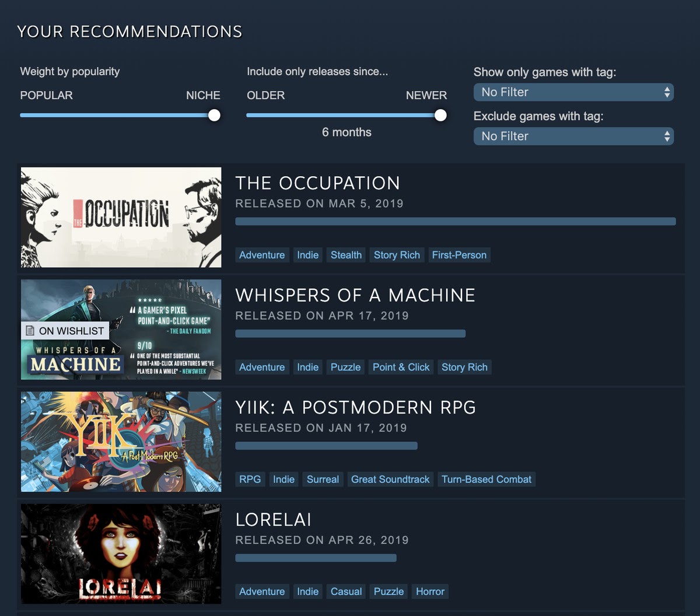
Task: Click 'RELEASED ON JAN 17, 2019' text
Action: pyautogui.click(x=321, y=428)
